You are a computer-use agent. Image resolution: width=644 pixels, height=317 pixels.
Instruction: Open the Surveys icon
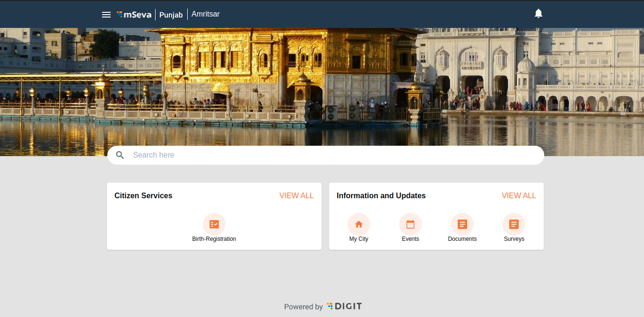514,224
